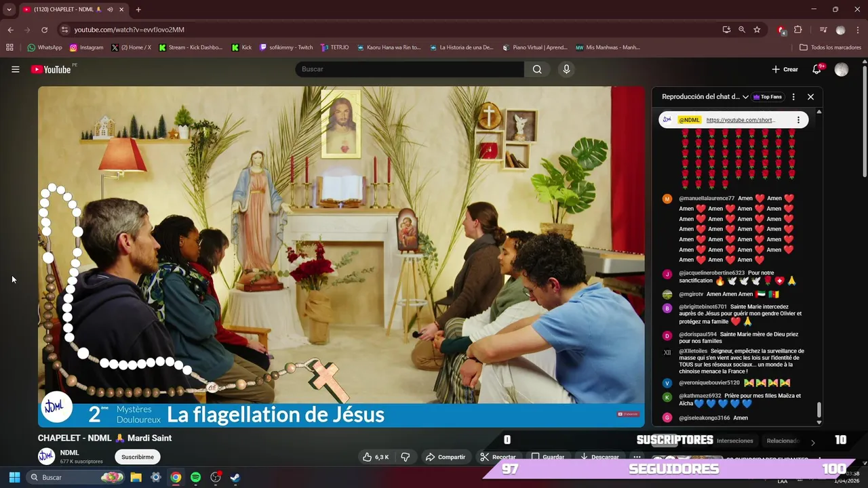
Task: Open Piano Virtual bookmark
Action: (x=535, y=47)
